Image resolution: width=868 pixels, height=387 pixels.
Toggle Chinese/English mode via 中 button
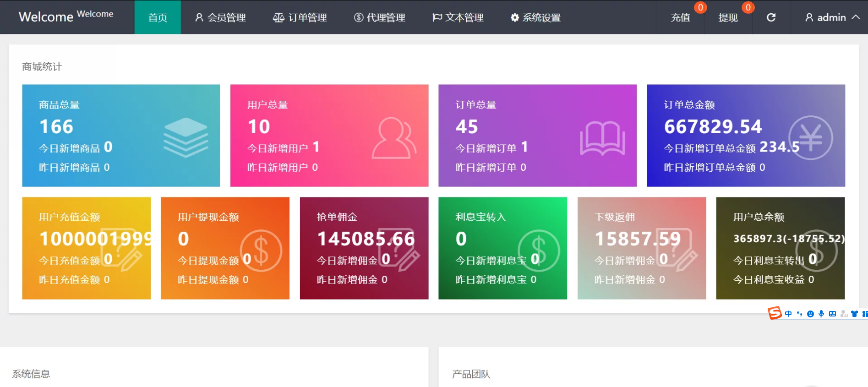point(788,314)
